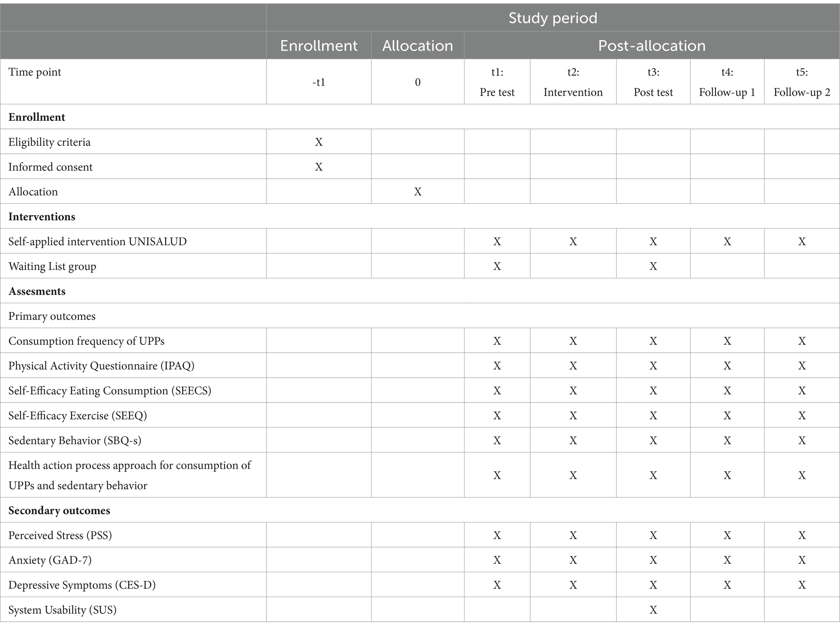The width and height of the screenshot is (840, 629).
Task: Click the '0' time point cell
Action: [418, 82]
